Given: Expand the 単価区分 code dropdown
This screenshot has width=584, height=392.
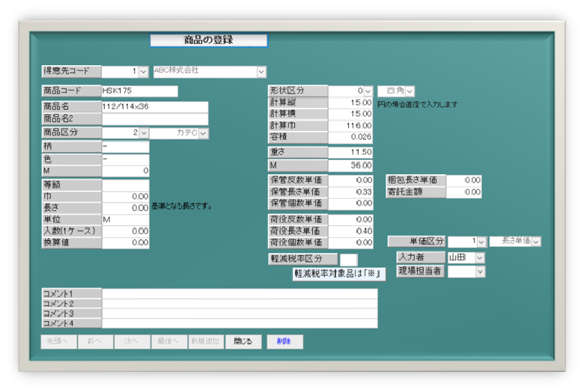Looking at the screenshot, I should (x=481, y=242).
